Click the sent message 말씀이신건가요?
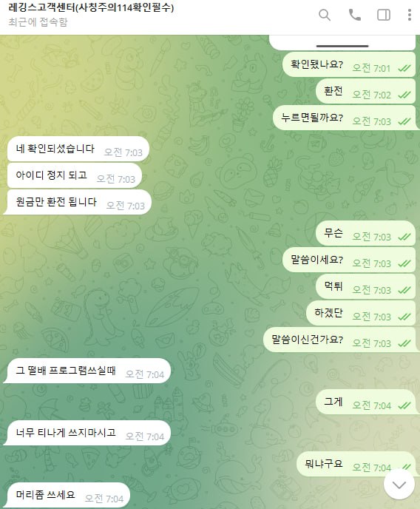420x509 pixels. (x=339, y=340)
